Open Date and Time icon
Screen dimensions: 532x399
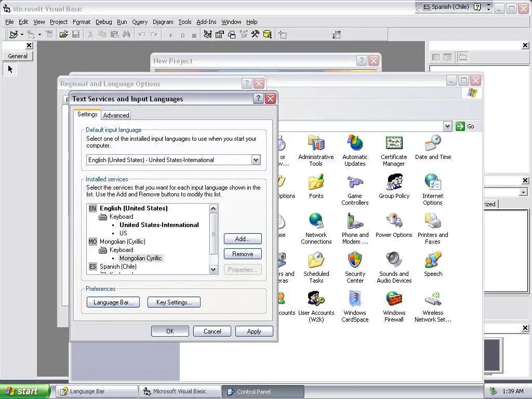click(x=433, y=148)
